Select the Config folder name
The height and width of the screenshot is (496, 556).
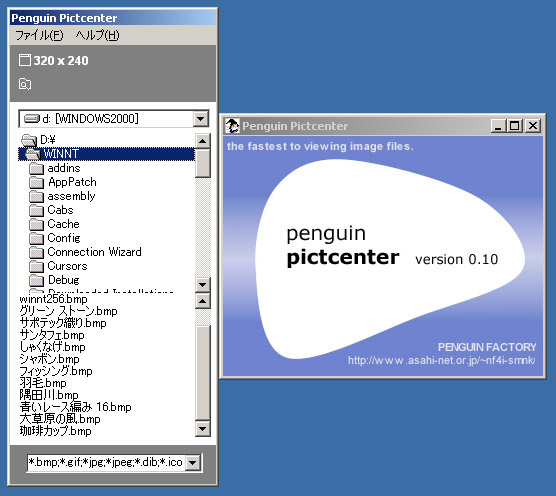click(64, 238)
